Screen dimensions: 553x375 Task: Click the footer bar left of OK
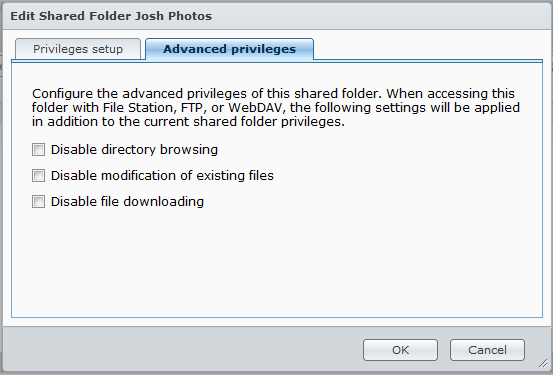point(182,350)
